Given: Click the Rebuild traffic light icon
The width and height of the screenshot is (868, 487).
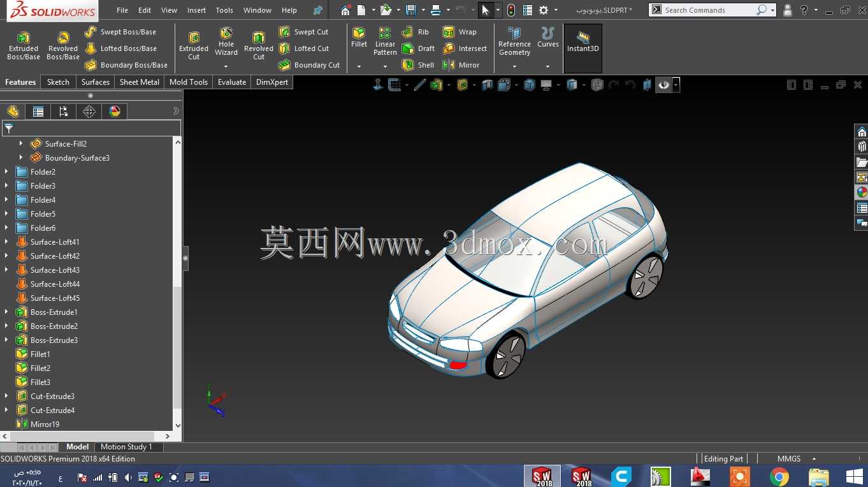Looking at the screenshot, I should click(x=511, y=10).
